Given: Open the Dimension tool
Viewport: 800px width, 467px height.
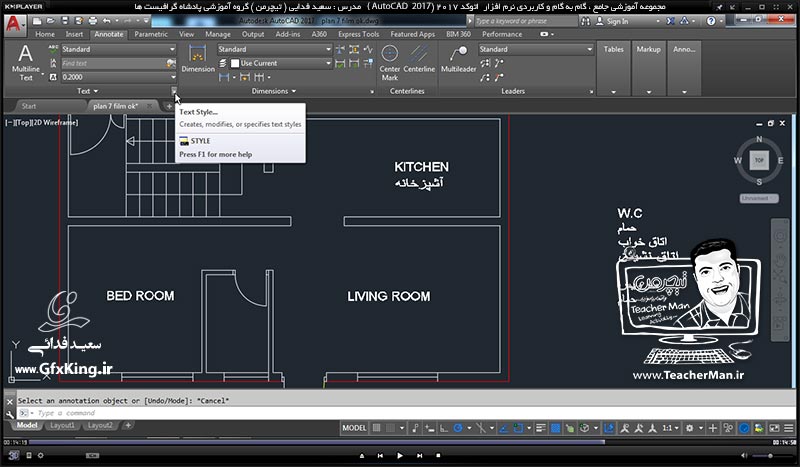Looking at the screenshot, I should click(x=197, y=59).
